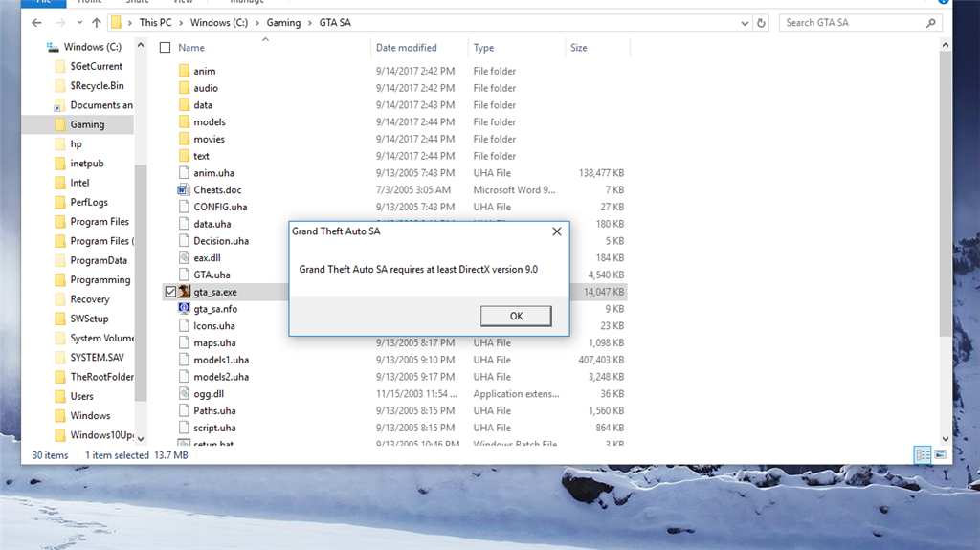
Task: Click the forward navigation arrow
Action: [60, 23]
